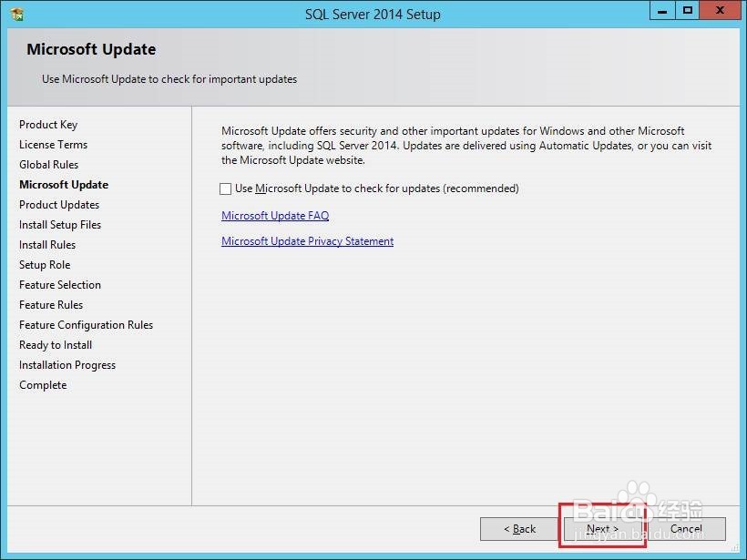This screenshot has width=747, height=560.
Task: Select Install Rules step in sidebar
Action: [47, 245]
